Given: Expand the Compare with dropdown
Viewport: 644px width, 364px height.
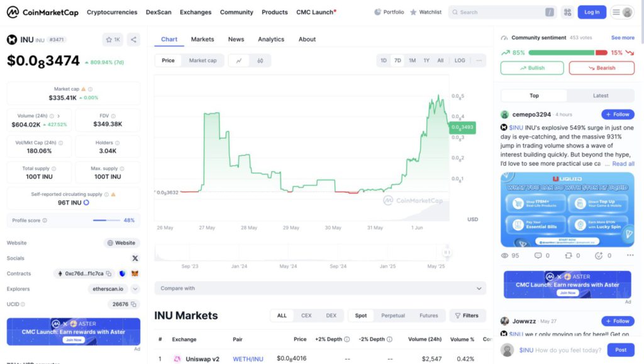Looking at the screenshot, I should pos(320,288).
